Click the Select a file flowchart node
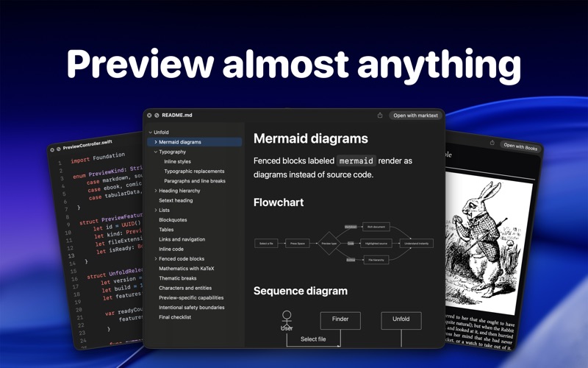 click(266, 244)
